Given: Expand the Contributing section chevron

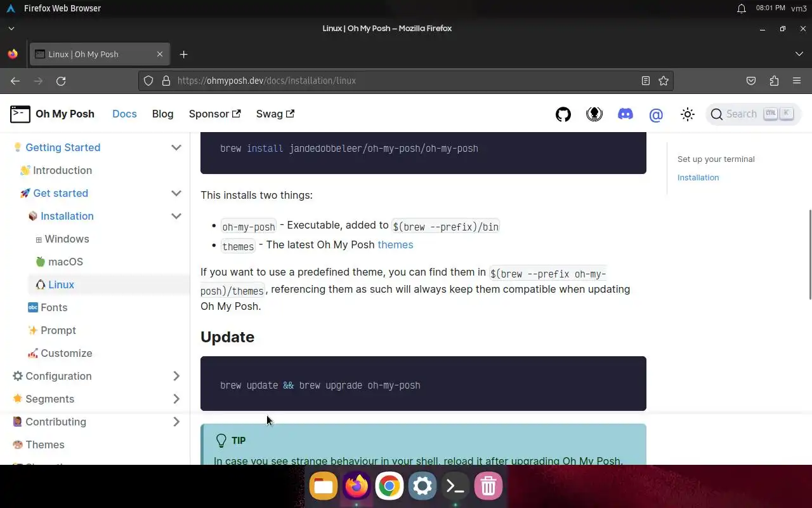Looking at the screenshot, I should 176,422.
